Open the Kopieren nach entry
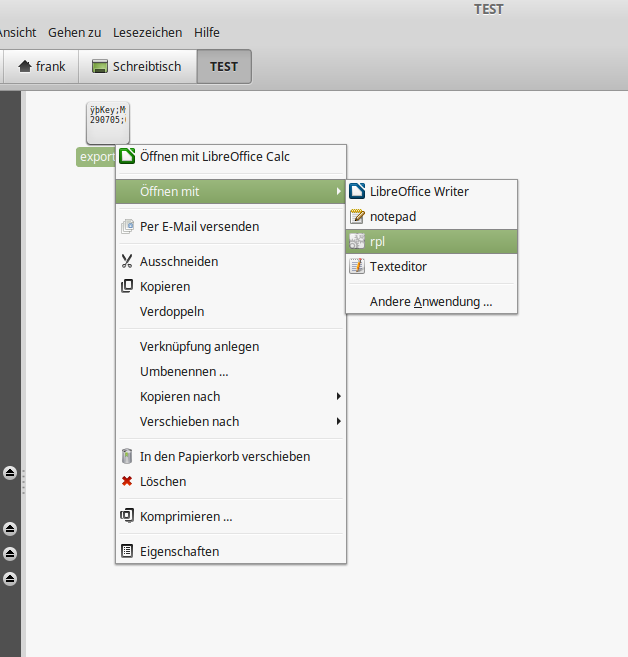The height and width of the screenshot is (657, 628). [x=231, y=397]
